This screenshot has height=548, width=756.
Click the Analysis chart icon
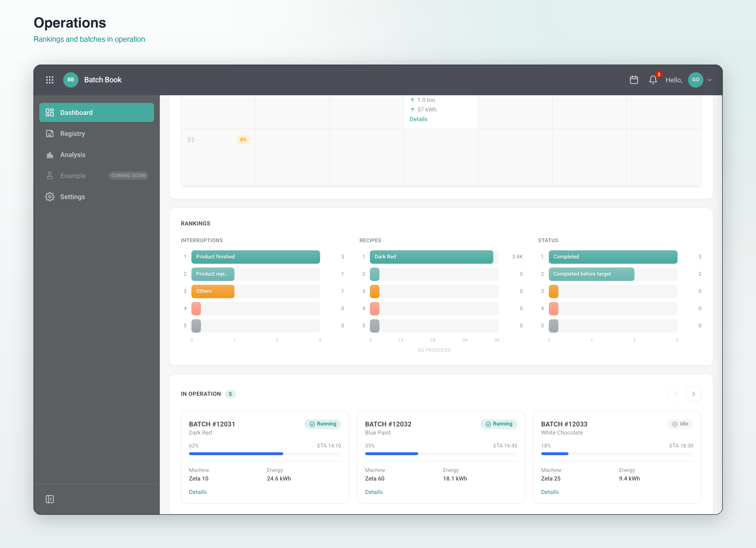pos(50,155)
